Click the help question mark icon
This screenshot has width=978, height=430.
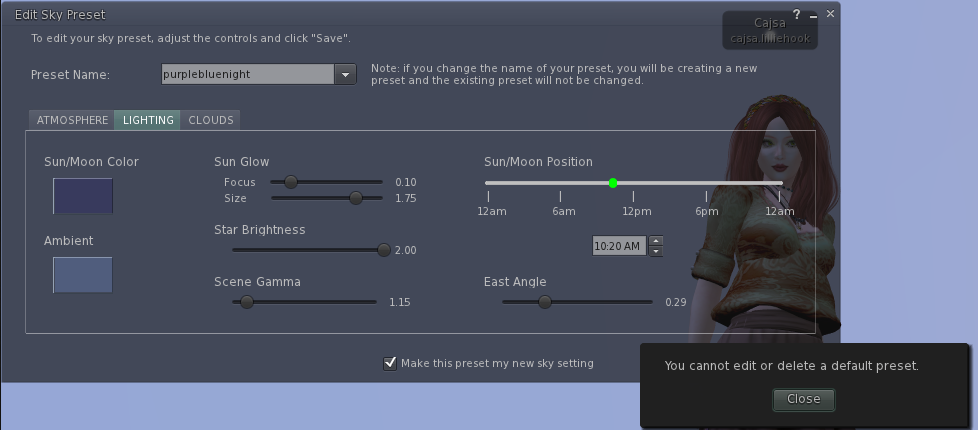[797, 15]
